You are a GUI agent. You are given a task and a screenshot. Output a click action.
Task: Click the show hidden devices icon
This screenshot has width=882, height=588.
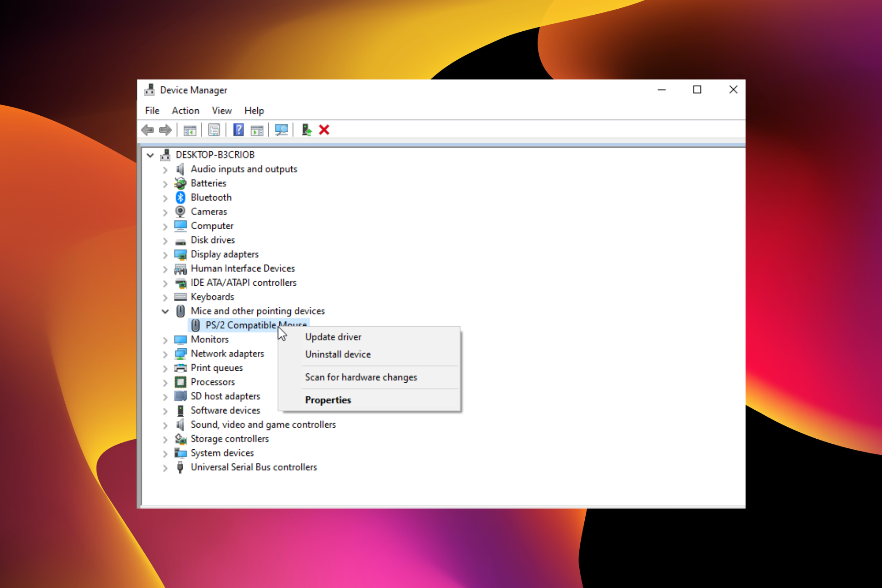click(222, 110)
